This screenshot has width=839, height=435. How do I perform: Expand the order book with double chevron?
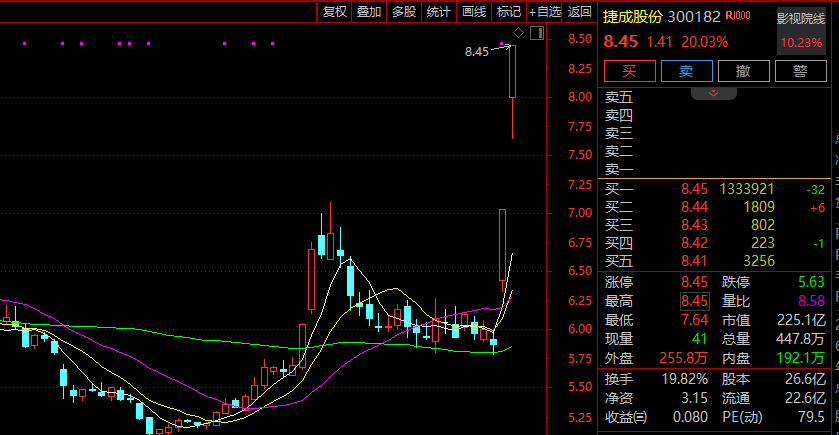coord(714,92)
